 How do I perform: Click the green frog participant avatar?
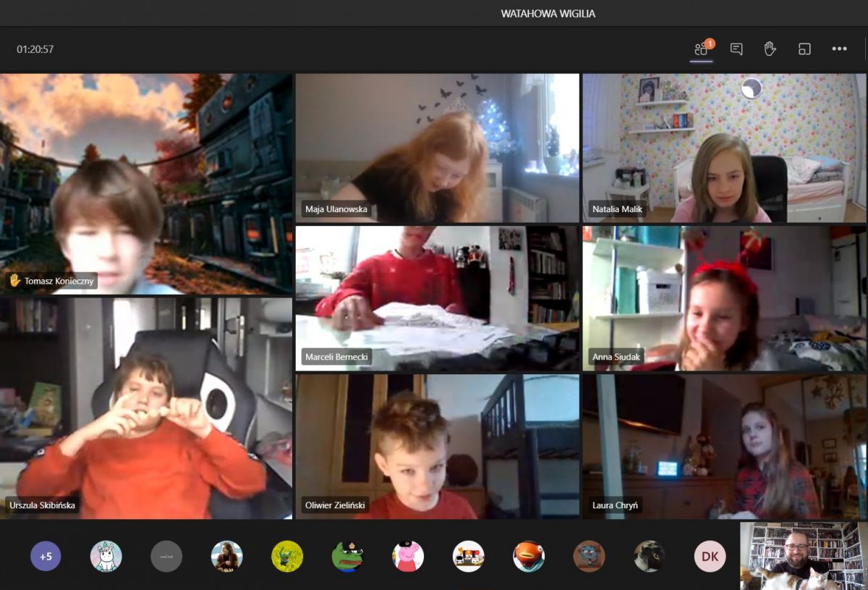coord(347,557)
